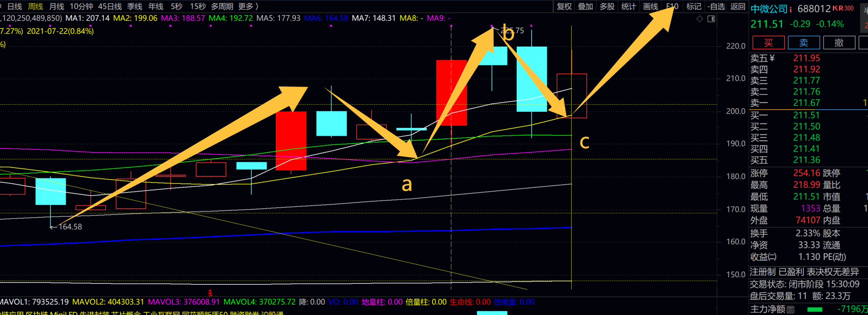Image resolution: width=868 pixels, height=315 pixels.
Task: Click the green 主力净额 bar indicator
Action: 814,309
